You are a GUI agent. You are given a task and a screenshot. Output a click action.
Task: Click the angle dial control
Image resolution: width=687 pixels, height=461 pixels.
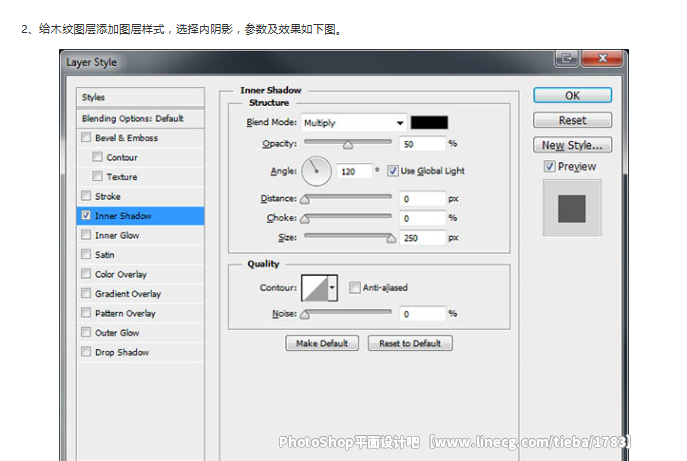[316, 171]
